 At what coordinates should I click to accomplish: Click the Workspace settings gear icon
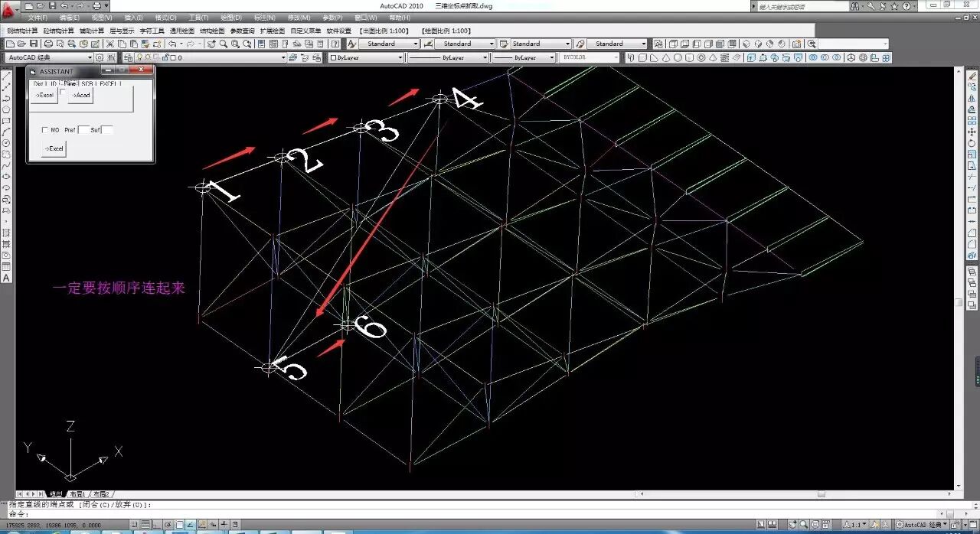pyautogui.click(x=100, y=57)
